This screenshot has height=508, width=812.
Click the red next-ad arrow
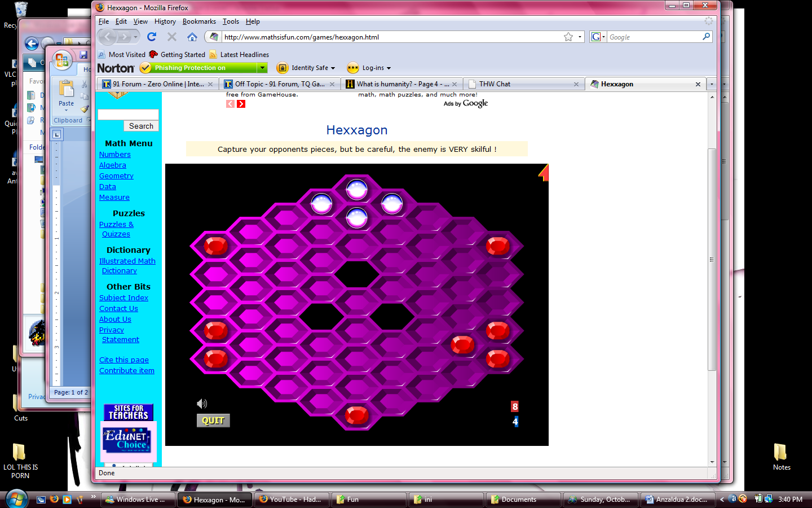241,104
